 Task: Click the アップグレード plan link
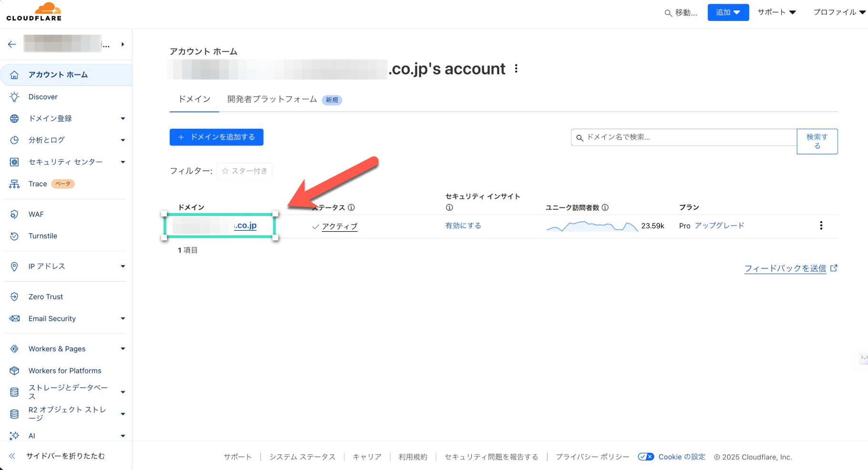719,225
